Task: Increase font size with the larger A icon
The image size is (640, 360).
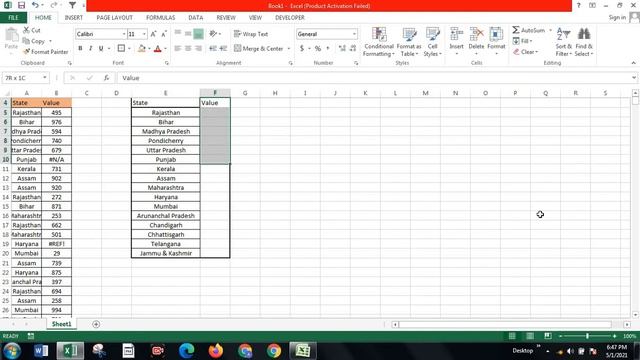Action: [x=153, y=34]
